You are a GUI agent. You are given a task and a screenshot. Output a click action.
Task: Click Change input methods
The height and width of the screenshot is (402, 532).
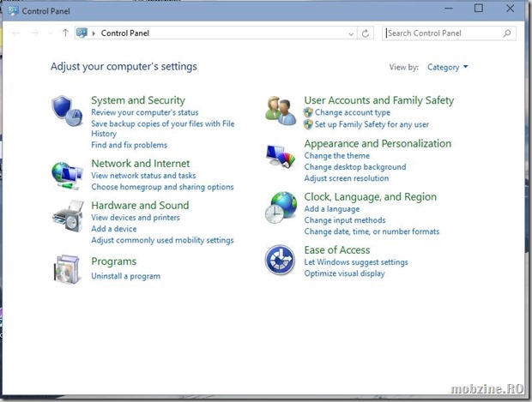point(345,220)
